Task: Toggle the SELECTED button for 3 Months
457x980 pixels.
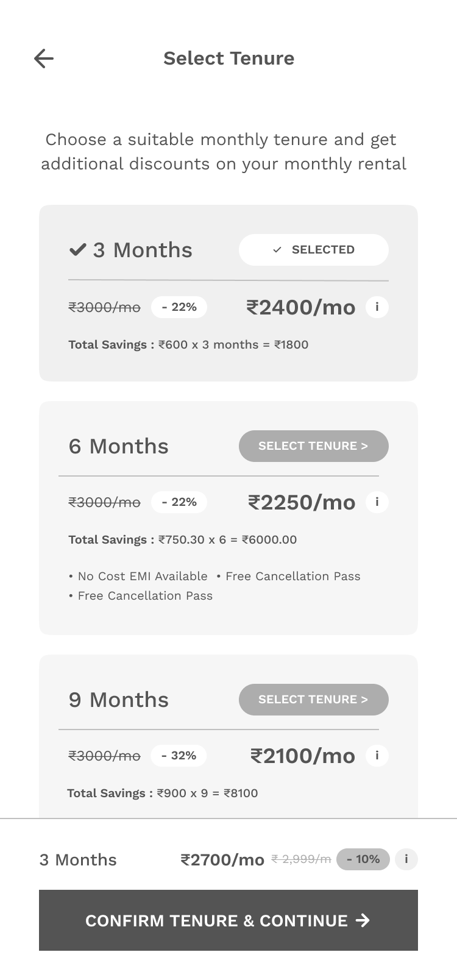Action: click(x=313, y=250)
